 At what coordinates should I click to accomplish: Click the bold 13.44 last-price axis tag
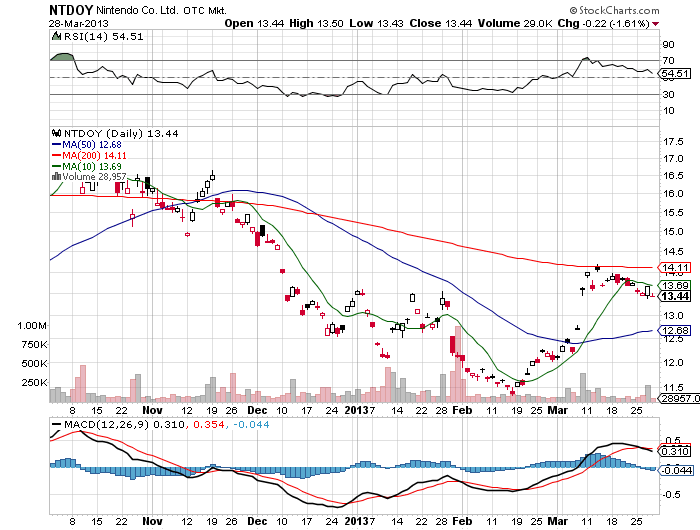[675, 296]
